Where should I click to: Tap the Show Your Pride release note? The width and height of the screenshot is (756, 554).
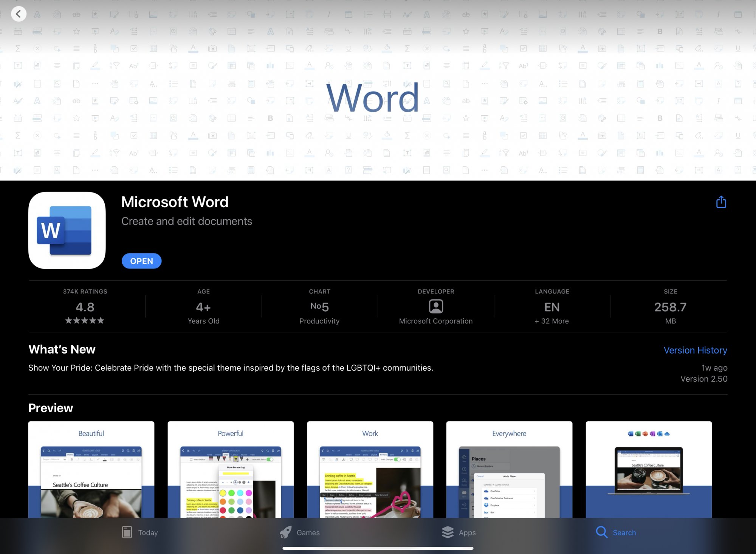231,368
